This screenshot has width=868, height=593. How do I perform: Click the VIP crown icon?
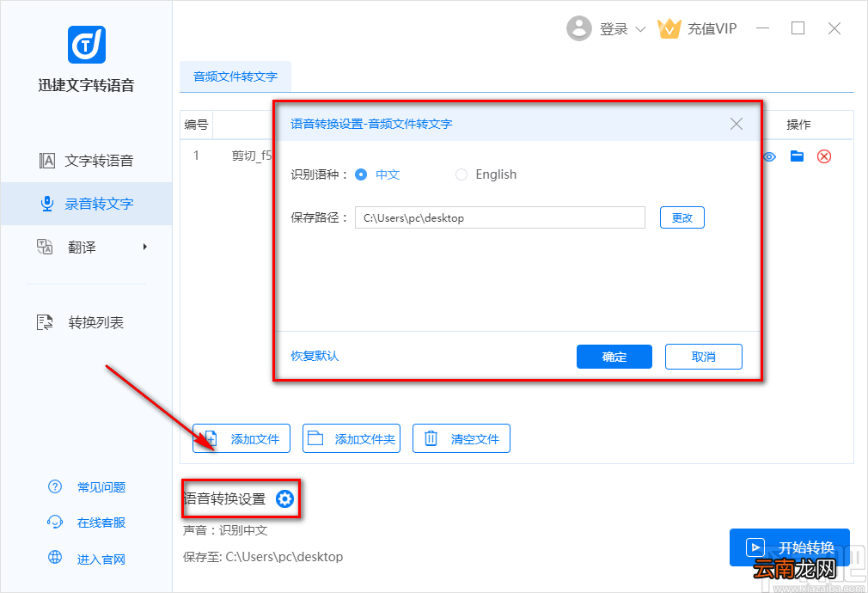(669, 29)
